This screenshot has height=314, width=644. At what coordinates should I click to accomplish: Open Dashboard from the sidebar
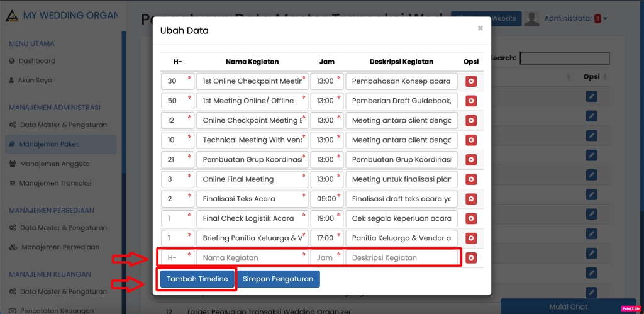coord(36,61)
